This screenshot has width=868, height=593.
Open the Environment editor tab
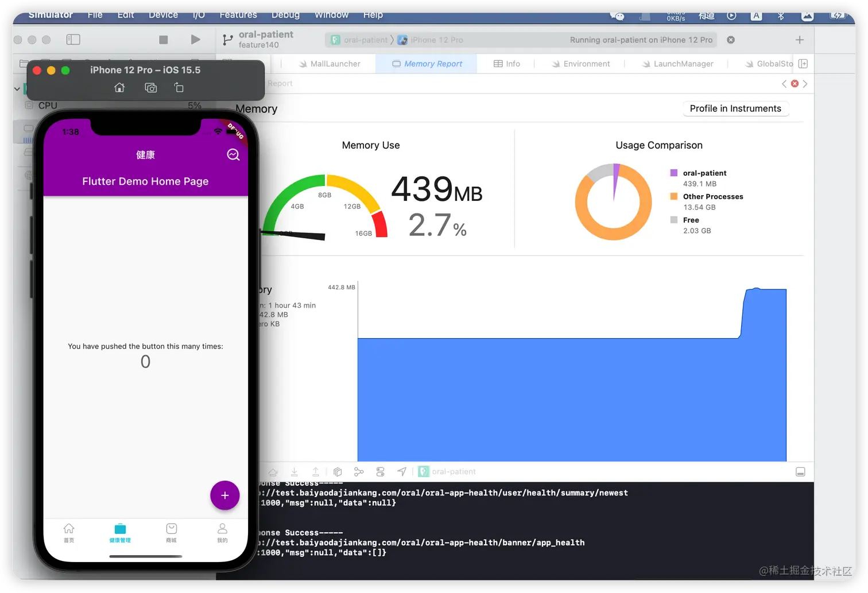(x=581, y=64)
